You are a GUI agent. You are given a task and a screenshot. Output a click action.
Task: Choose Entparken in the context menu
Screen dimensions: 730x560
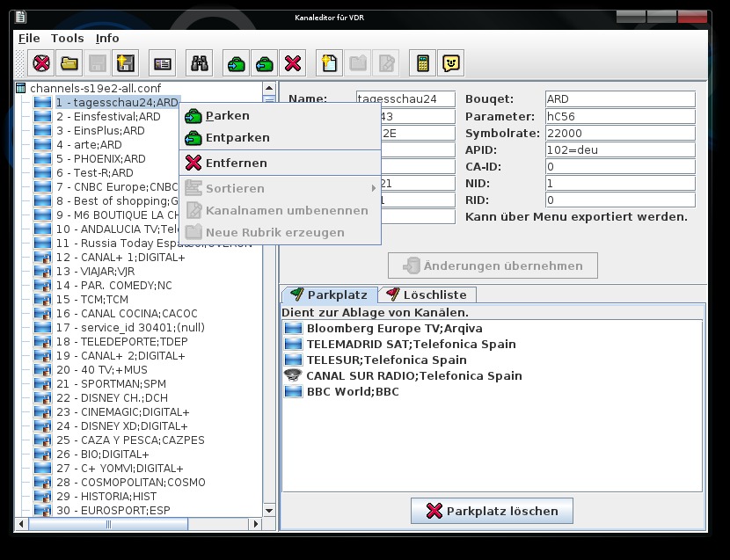(237, 138)
